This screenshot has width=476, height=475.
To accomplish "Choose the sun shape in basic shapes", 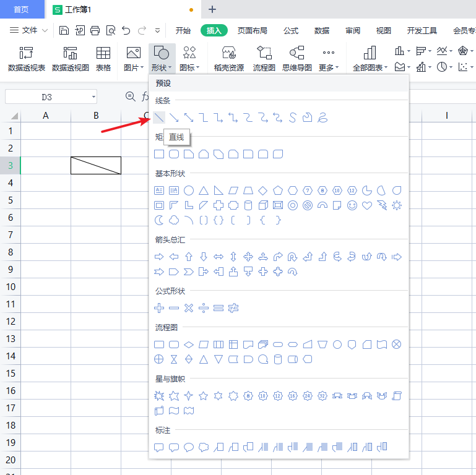I will [397, 205].
